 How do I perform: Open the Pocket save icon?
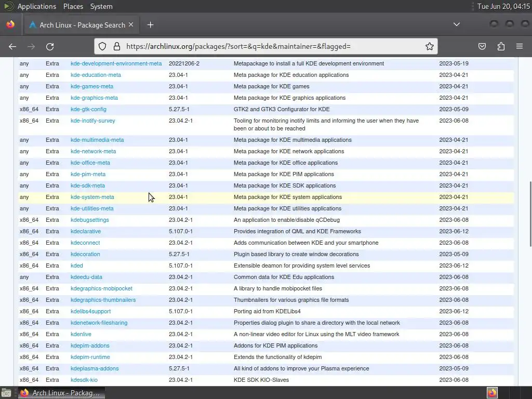(482, 46)
